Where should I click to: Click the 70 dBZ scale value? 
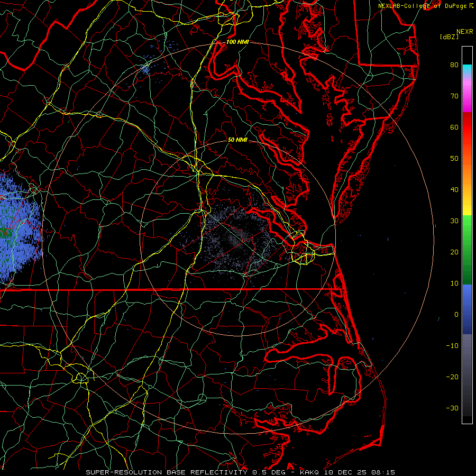click(454, 96)
